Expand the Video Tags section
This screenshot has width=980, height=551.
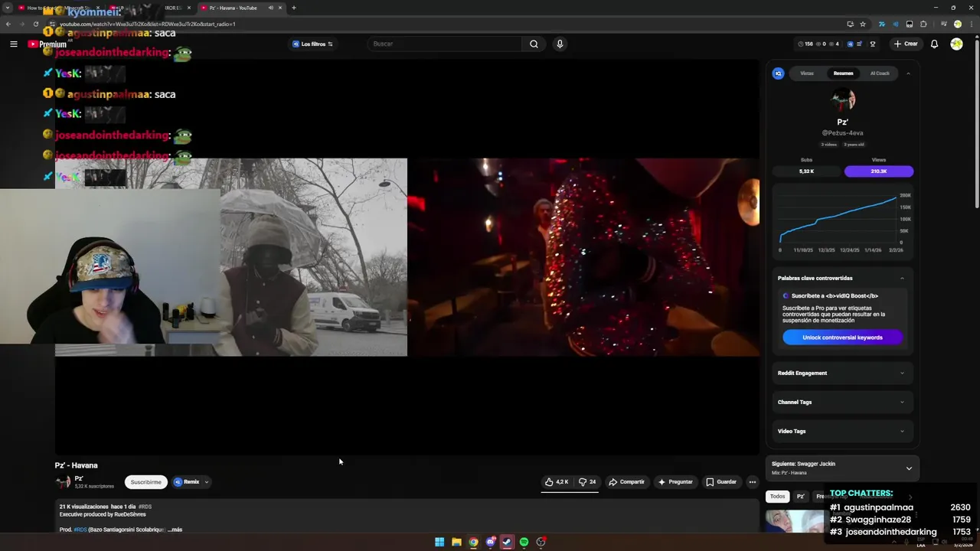(x=842, y=431)
